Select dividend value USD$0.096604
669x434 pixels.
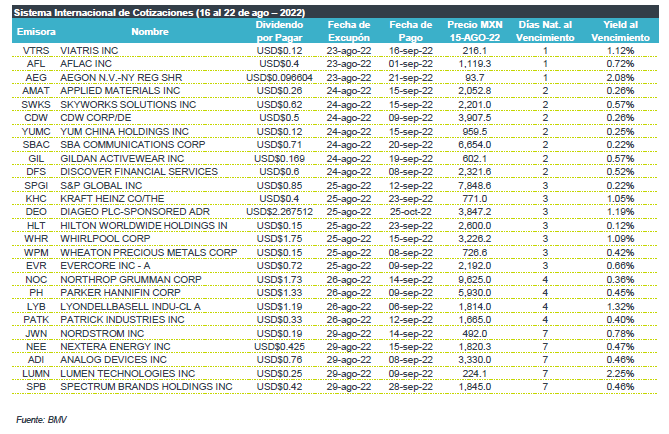279,78
